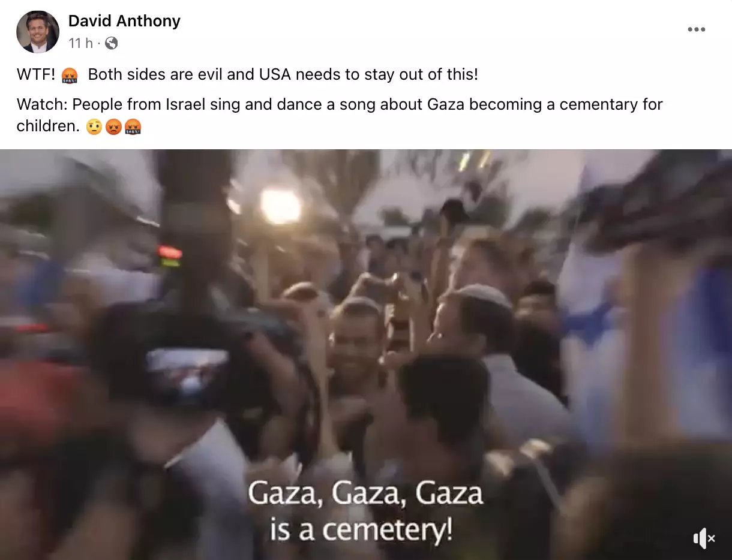Click the raised eyebrow emoji
This screenshot has width=732, height=560.
coord(94,127)
